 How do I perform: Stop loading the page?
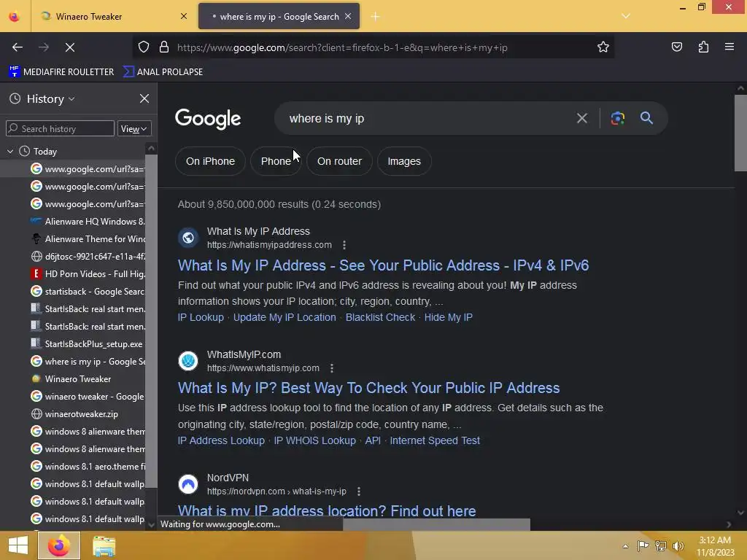click(69, 47)
